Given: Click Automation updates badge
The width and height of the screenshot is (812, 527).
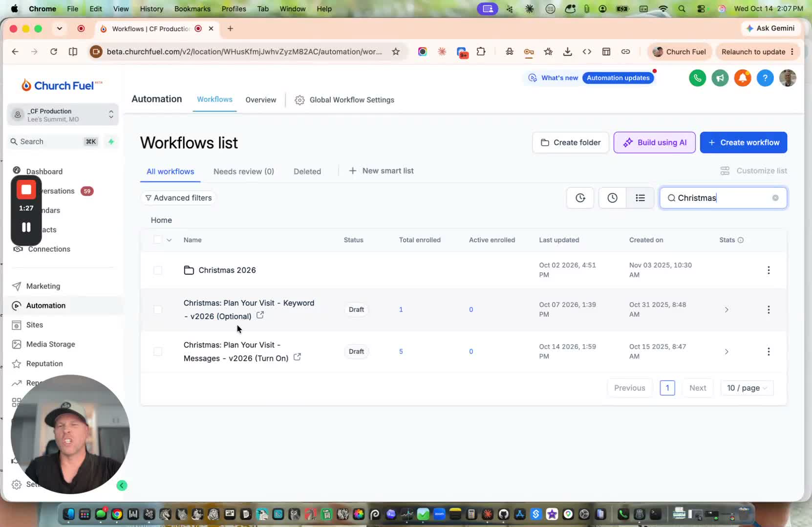Looking at the screenshot, I should 618,78.
